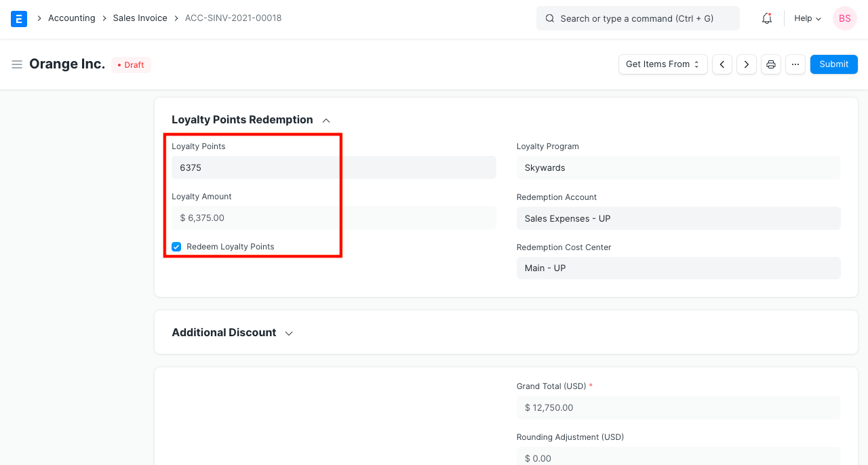Uncheck Redeem Loyalty Points checkbox
The width and height of the screenshot is (868, 465).
point(176,247)
